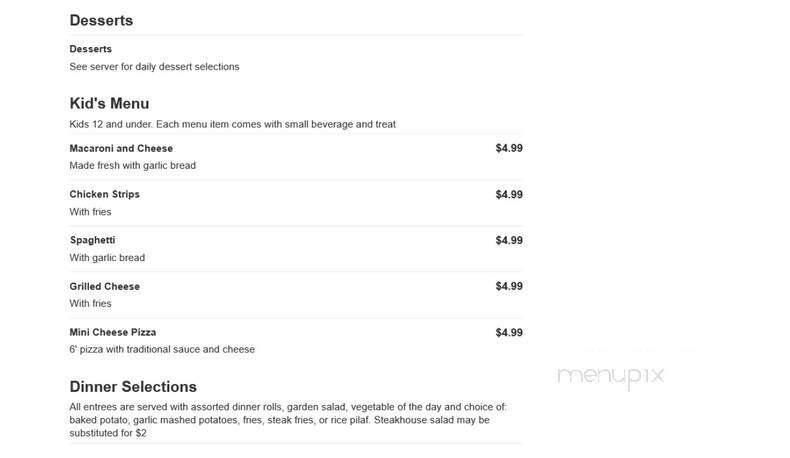790x458 pixels.
Task: Click the Kid's Menu heading
Action: point(109,103)
